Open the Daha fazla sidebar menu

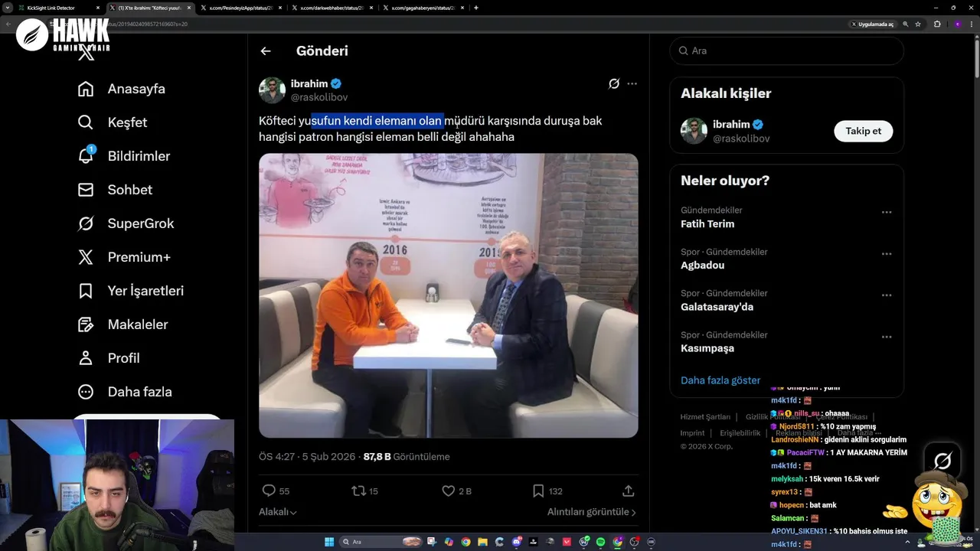125,392
